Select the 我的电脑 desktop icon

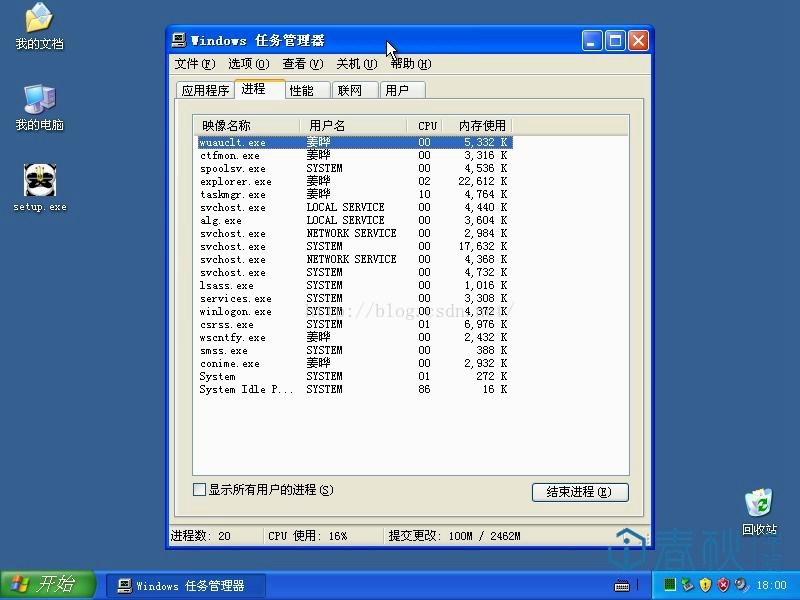click(39, 107)
